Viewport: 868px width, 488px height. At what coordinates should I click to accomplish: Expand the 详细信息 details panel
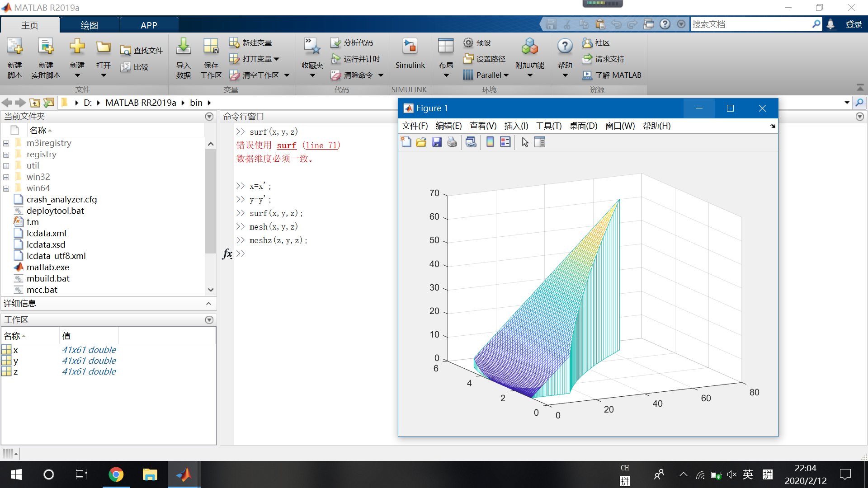208,304
